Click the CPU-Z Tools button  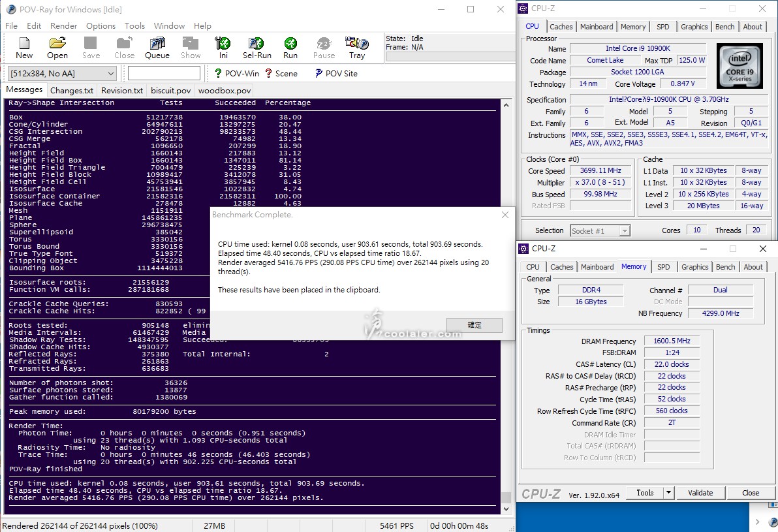[x=645, y=493]
